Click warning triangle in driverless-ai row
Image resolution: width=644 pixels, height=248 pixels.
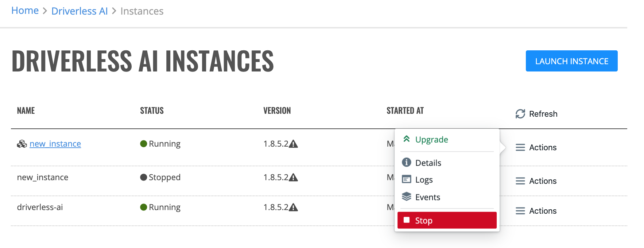294,208
